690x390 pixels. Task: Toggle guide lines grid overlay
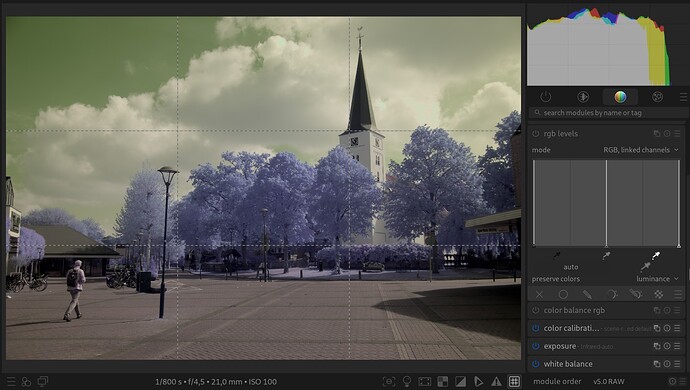[x=514, y=382]
